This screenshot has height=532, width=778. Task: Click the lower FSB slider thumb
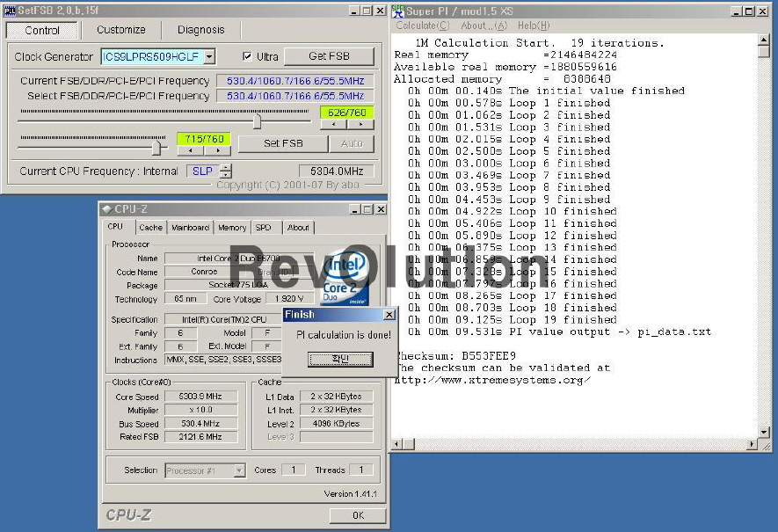[156, 148]
